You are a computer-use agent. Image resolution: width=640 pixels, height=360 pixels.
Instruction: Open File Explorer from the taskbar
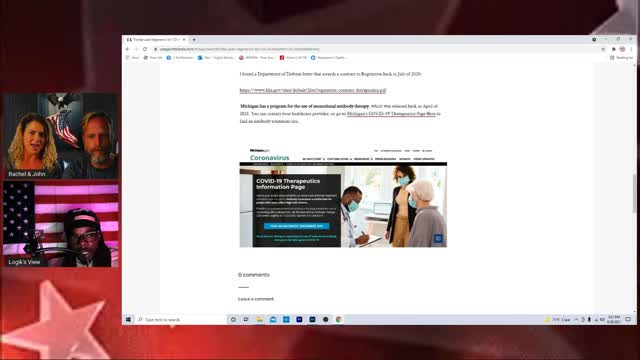click(x=260, y=320)
